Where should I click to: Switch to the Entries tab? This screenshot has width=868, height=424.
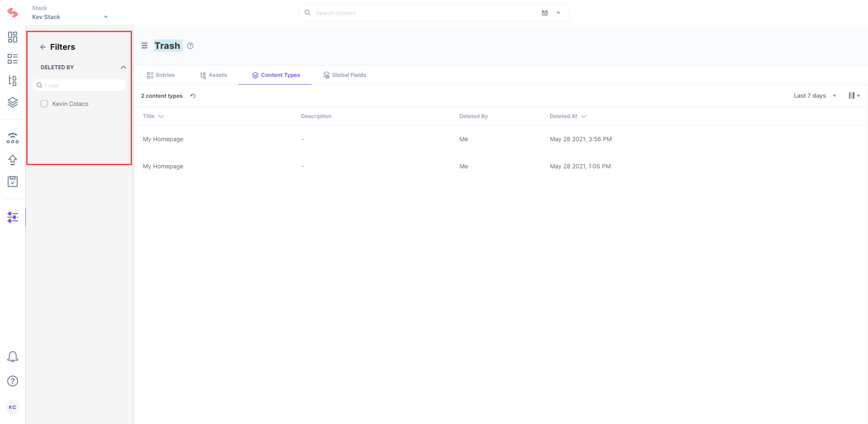click(x=161, y=75)
